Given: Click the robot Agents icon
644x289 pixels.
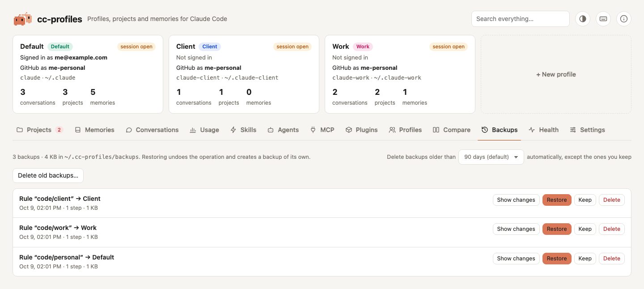Looking at the screenshot, I should (271, 130).
